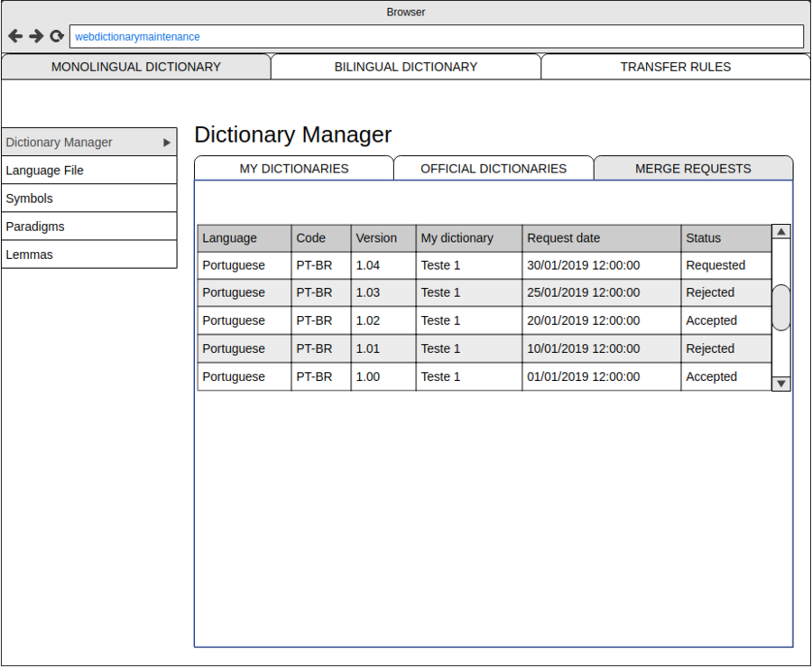Viewport: 812px width, 668px height.
Task: Select Paradigms in the sidebar
Action: (88, 227)
